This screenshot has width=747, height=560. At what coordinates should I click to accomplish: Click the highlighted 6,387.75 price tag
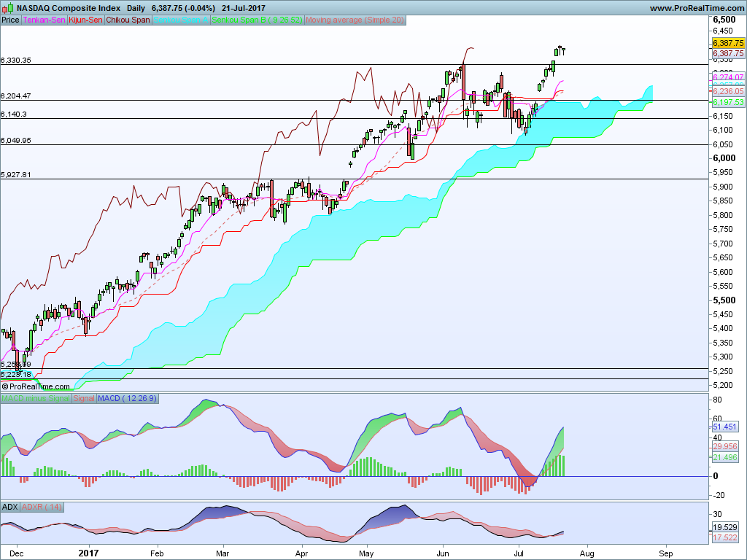(727, 44)
